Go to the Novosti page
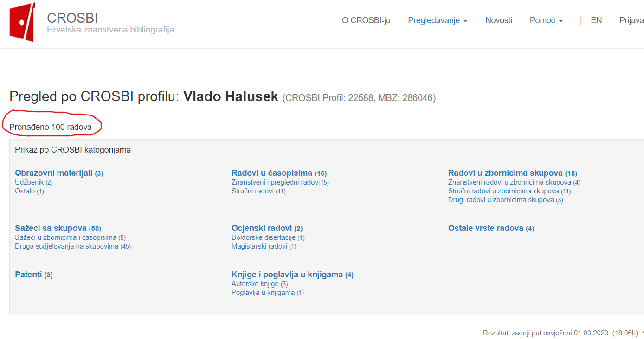644x339 pixels. (499, 20)
